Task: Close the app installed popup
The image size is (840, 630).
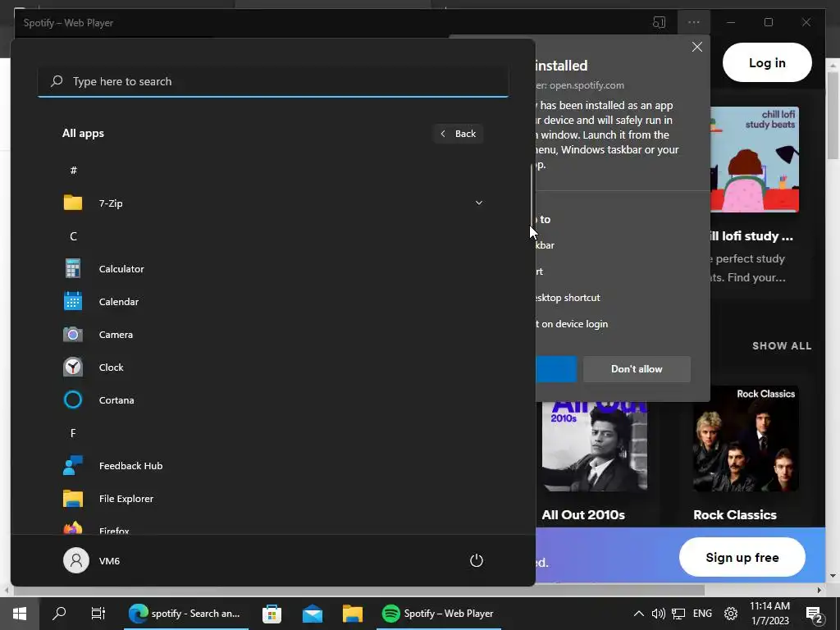Action: pos(697,47)
